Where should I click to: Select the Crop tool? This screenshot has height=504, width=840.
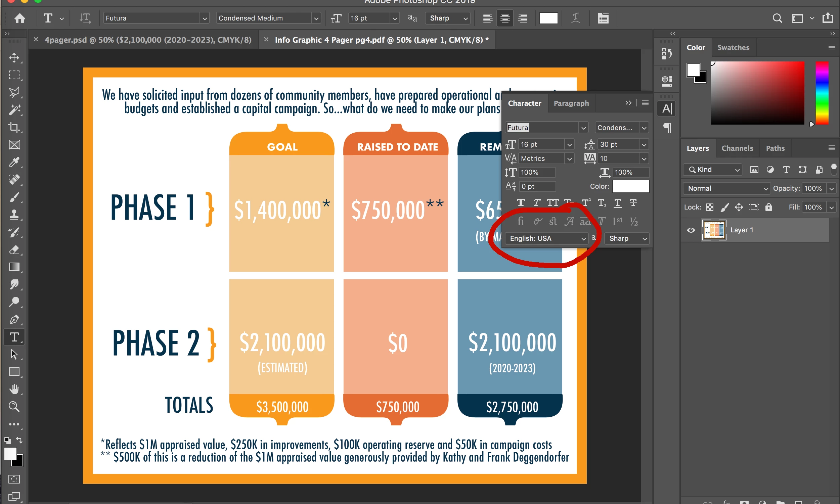[x=14, y=127]
